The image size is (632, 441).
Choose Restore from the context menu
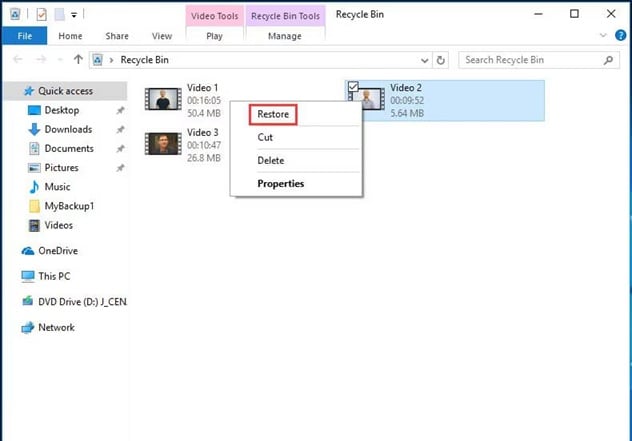click(273, 114)
